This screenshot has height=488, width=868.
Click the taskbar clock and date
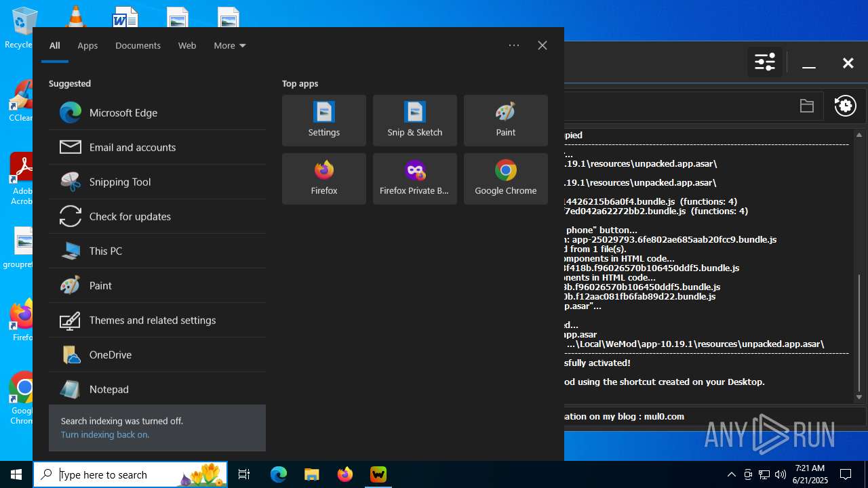coord(810,474)
